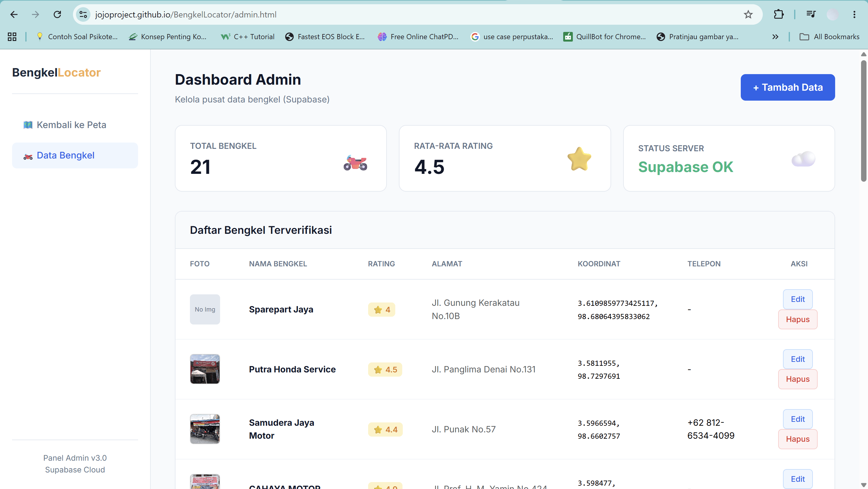The width and height of the screenshot is (868, 489).
Task: Click the No Img placeholder for Sparepart Jaya
Action: click(205, 309)
